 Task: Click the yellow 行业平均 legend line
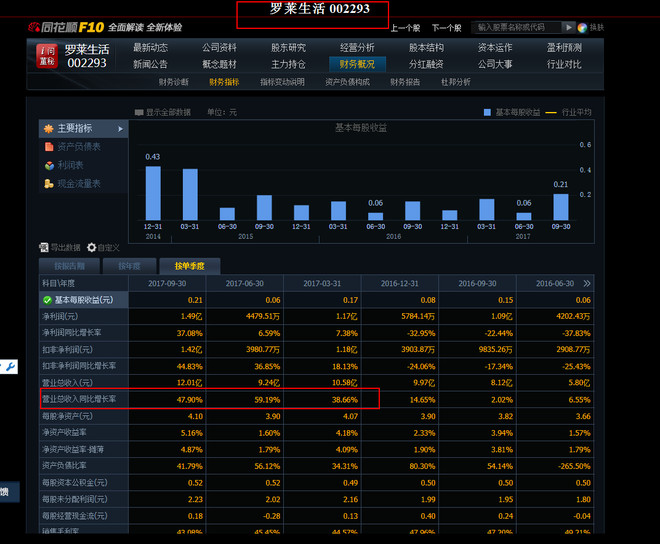point(551,112)
